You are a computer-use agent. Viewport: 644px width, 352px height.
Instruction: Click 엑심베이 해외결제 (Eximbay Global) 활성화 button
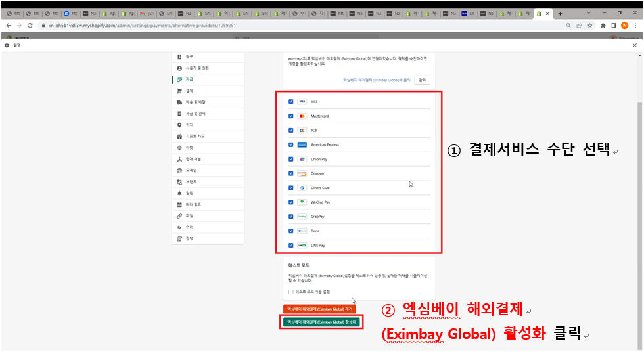pyautogui.click(x=321, y=322)
